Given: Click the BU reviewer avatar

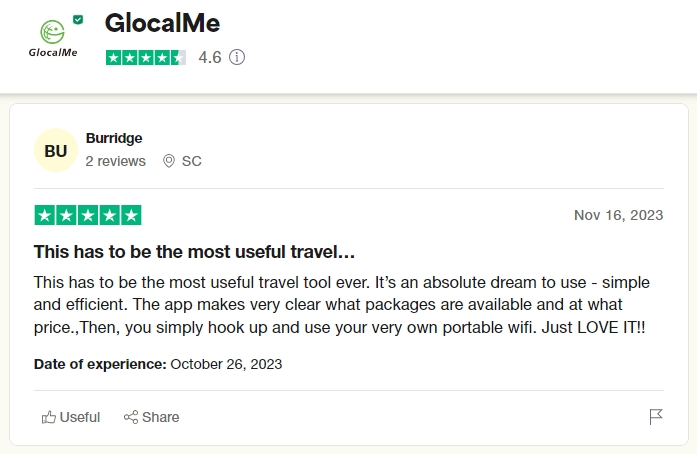Looking at the screenshot, I should 56,151.
